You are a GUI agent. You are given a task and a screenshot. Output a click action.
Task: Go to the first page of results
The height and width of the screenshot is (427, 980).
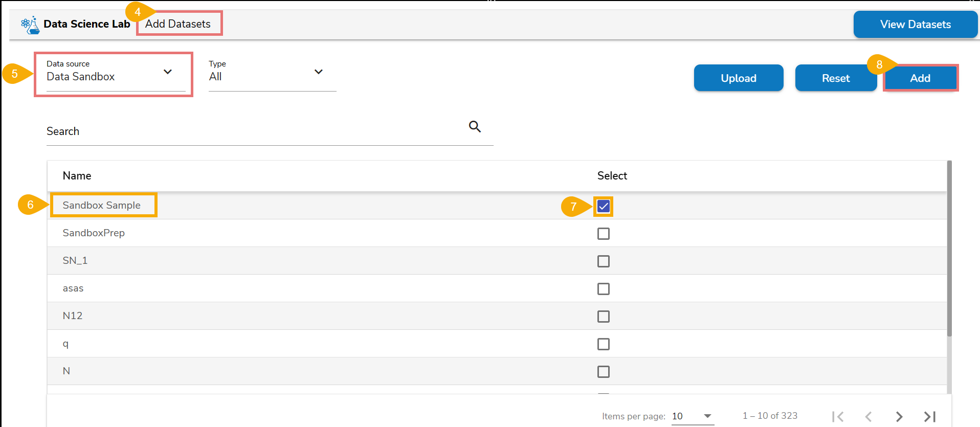pos(837,417)
